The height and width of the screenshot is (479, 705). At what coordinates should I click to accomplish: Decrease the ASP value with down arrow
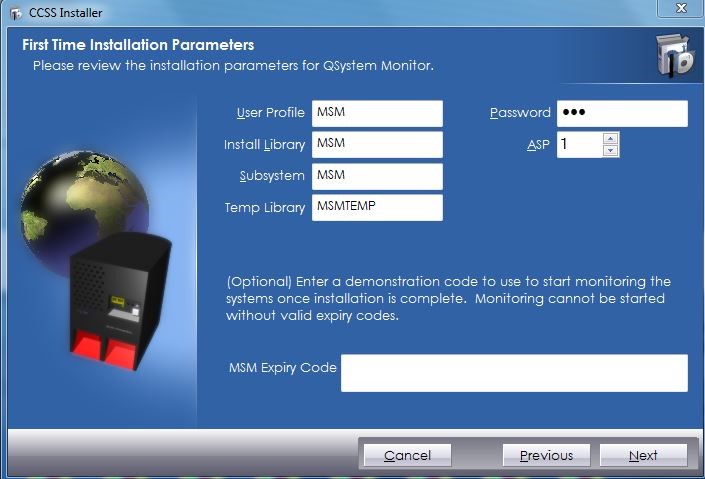tap(610, 150)
